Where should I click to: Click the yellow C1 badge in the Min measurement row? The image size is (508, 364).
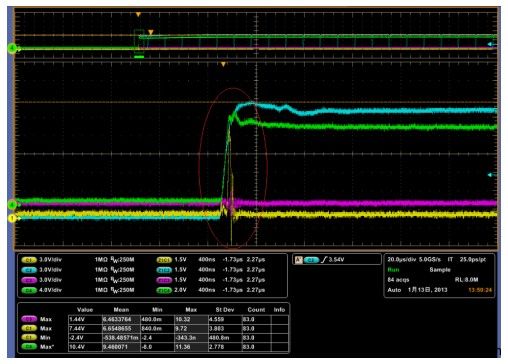click(29, 337)
